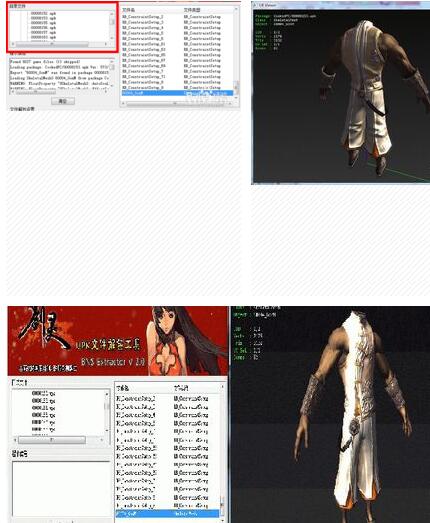Click the horizontal scrollbar thumb of the tree below the banner
This screenshot has height=523, width=430.
coord(52,440)
